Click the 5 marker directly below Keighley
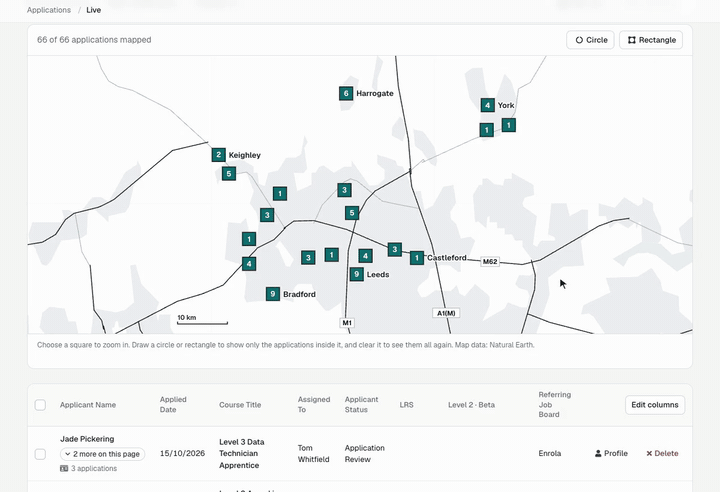 (x=229, y=174)
